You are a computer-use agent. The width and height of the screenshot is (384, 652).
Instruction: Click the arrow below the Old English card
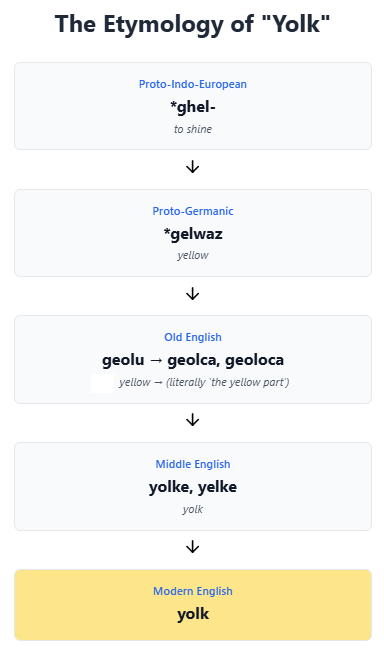pos(192,421)
